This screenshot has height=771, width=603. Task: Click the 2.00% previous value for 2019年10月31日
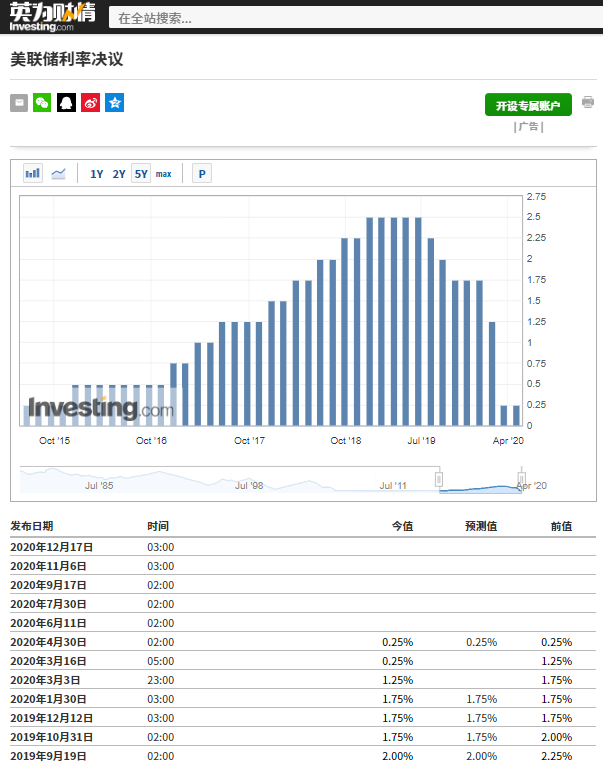(x=557, y=737)
